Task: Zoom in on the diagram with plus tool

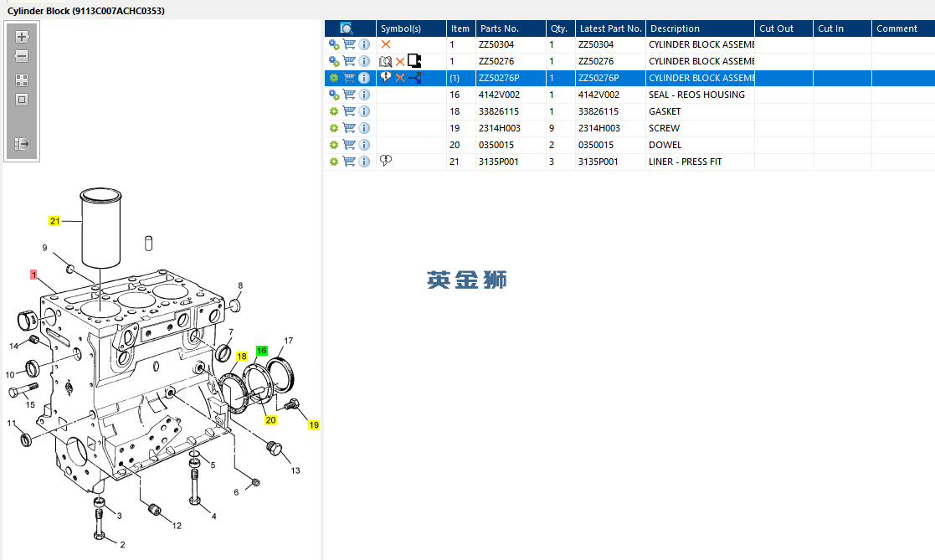Action: click(22, 36)
